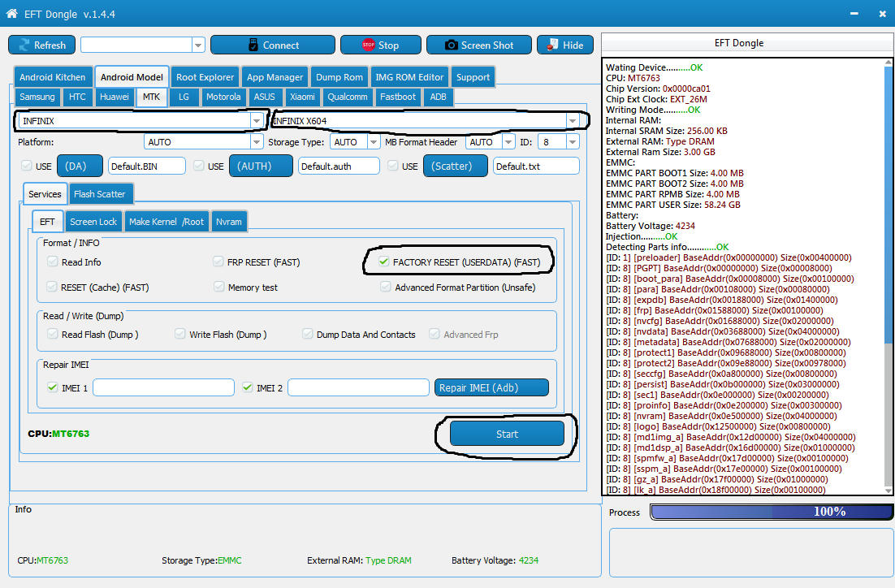Switch to IMG ROM Editor tab
Image resolution: width=895 pixels, height=588 pixels.
(x=409, y=77)
